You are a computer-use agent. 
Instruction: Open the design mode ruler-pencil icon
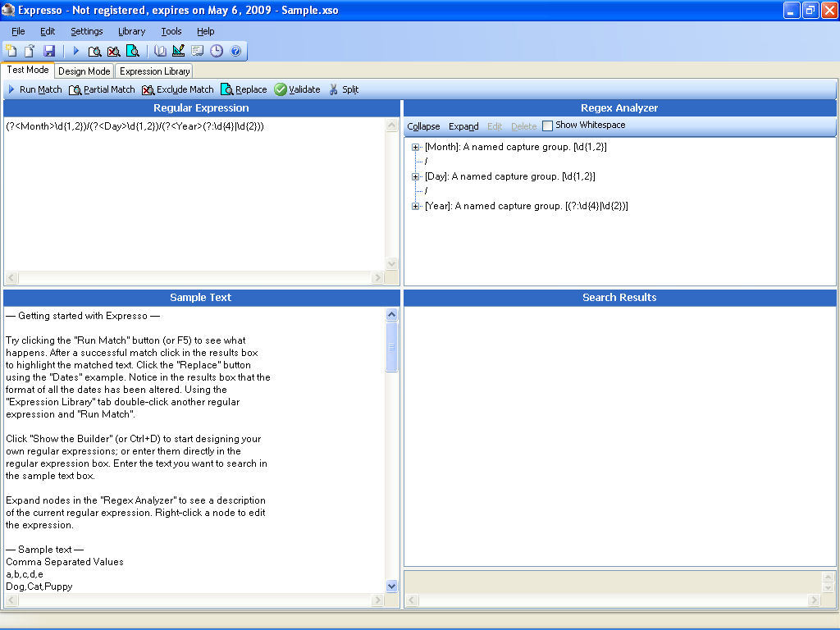179,50
